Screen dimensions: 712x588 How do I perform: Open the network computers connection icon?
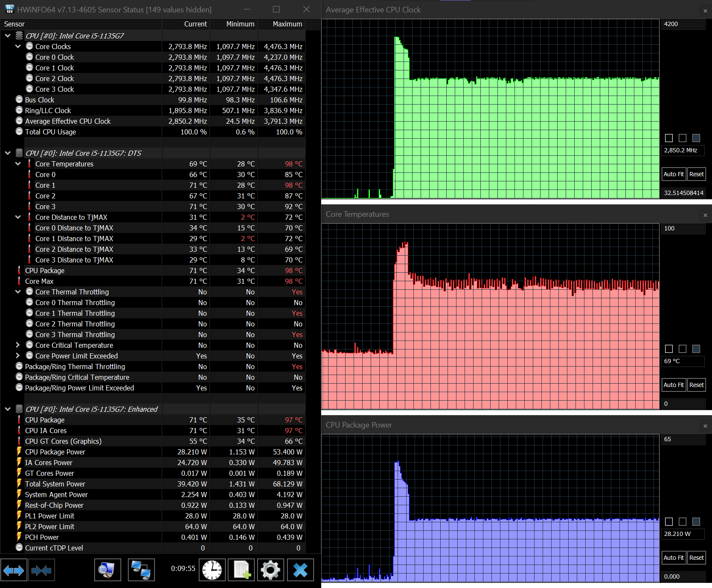[141, 570]
